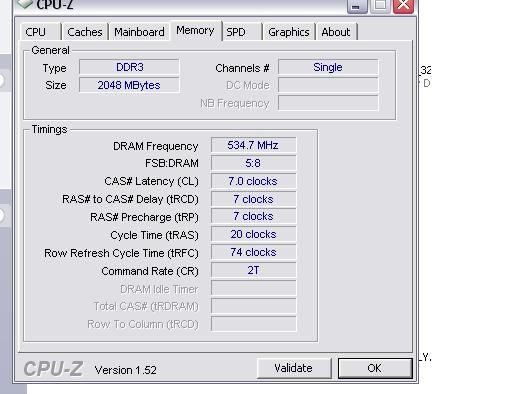This screenshot has width=512, height=394.
Task: Click the DRAM Frequency label
Action: (156, 146)
